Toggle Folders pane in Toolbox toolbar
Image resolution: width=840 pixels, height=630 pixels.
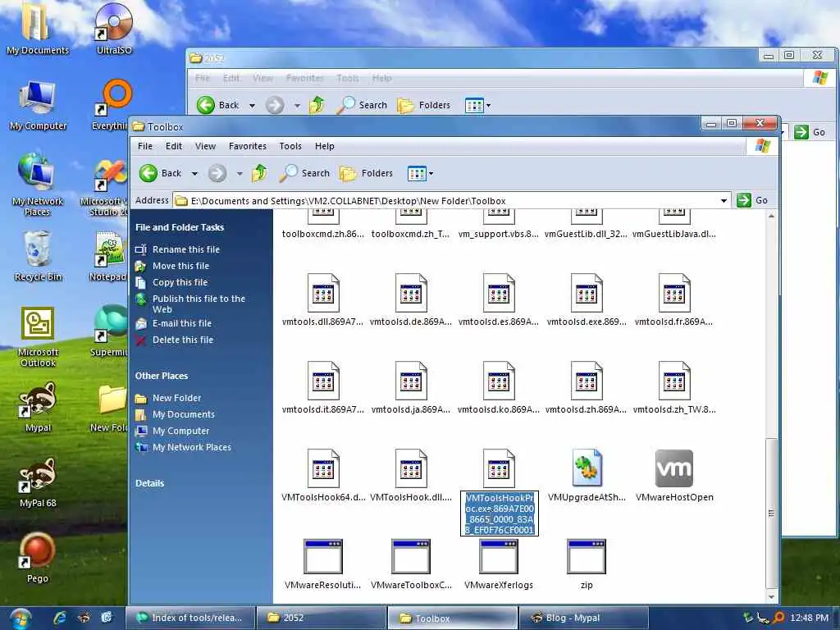(367, 173)
